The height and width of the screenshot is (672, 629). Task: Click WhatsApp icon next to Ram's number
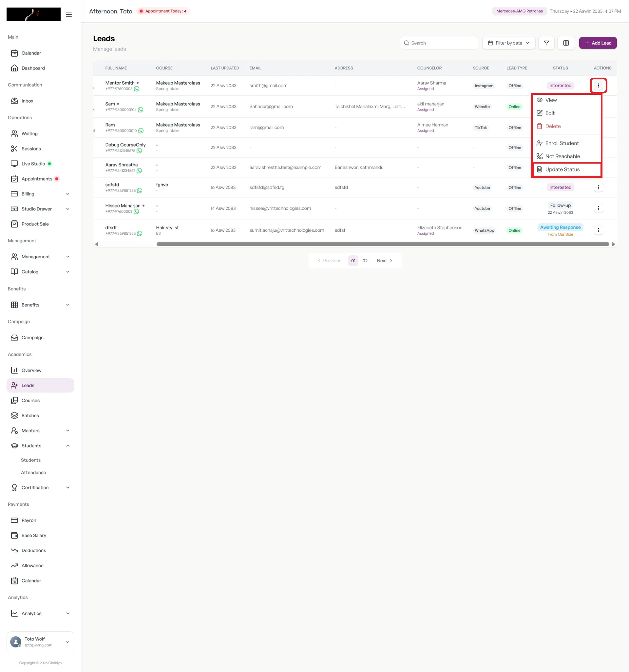click(x=141, y=131)
